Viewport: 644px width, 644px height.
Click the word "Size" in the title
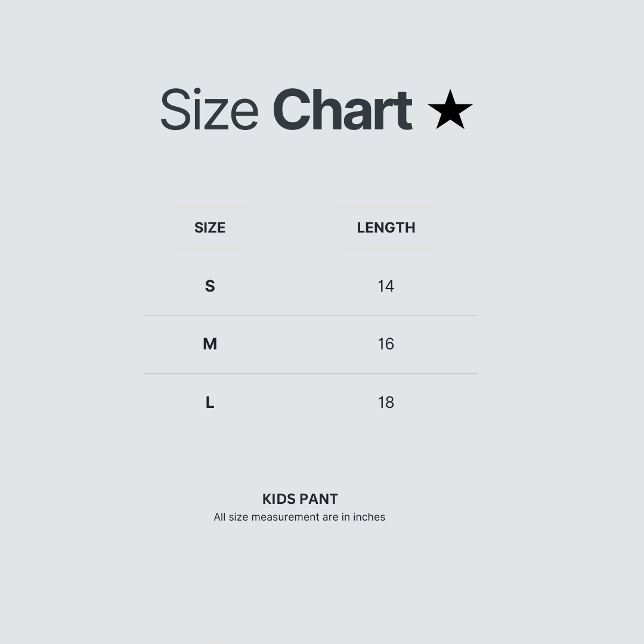point(209,110)
